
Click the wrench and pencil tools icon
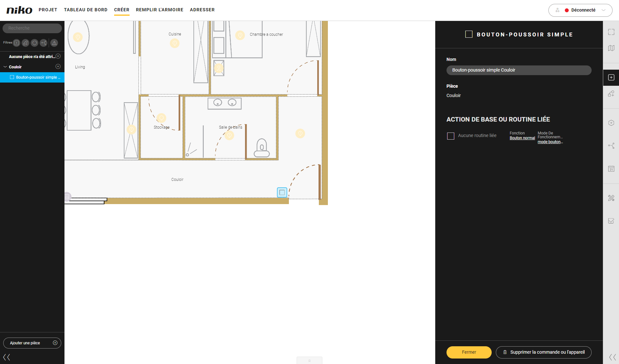[x=611, y=198]
